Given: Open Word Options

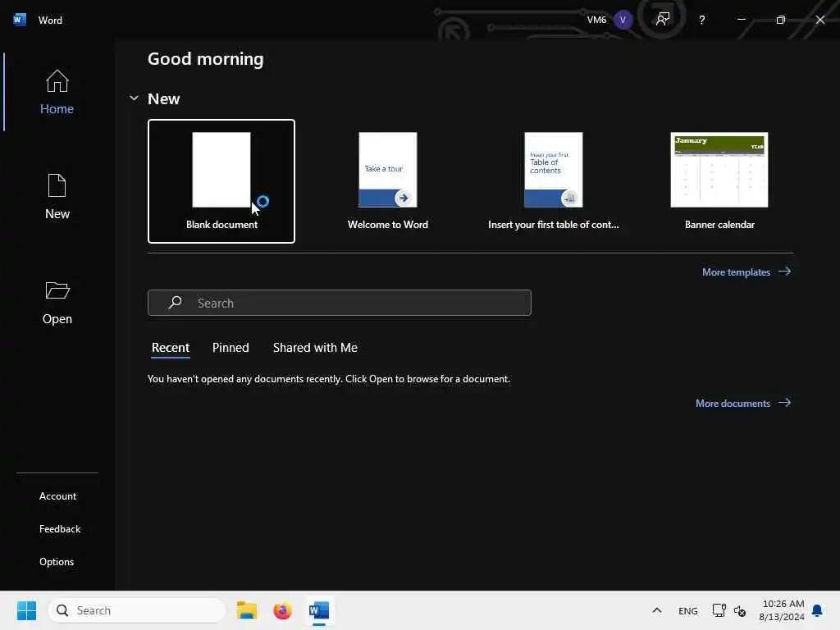Looking at the screenshot, I should 57,561.
